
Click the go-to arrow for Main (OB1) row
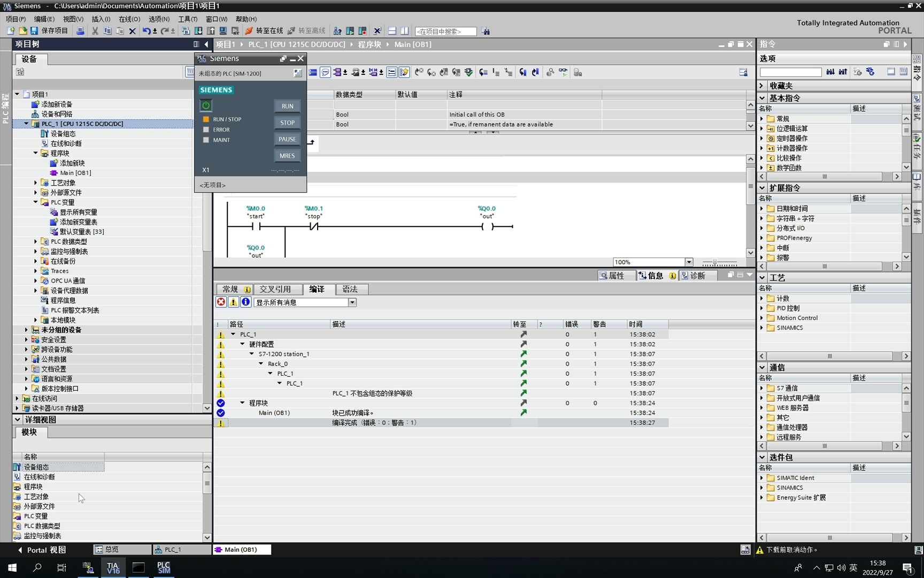[523, 413]
